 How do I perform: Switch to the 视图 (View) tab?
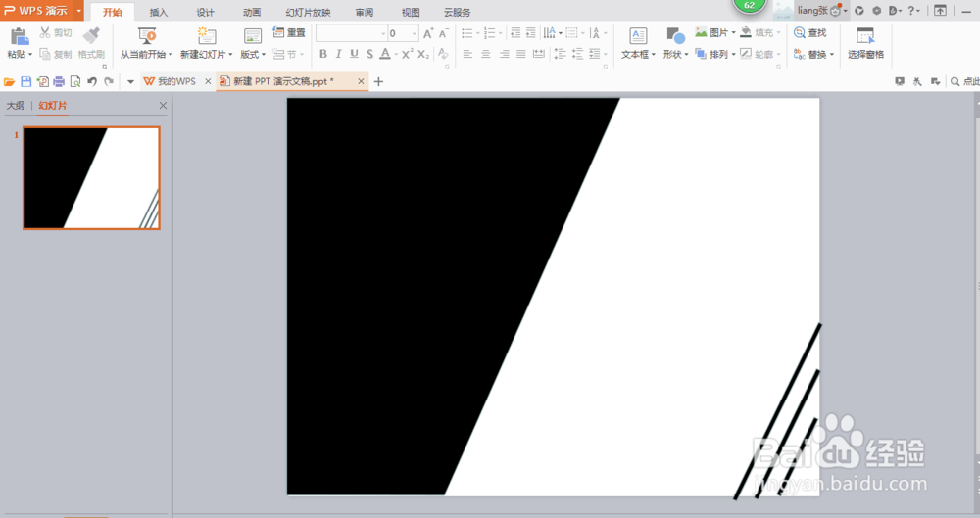pyautogui.click(x=411, y=13)
